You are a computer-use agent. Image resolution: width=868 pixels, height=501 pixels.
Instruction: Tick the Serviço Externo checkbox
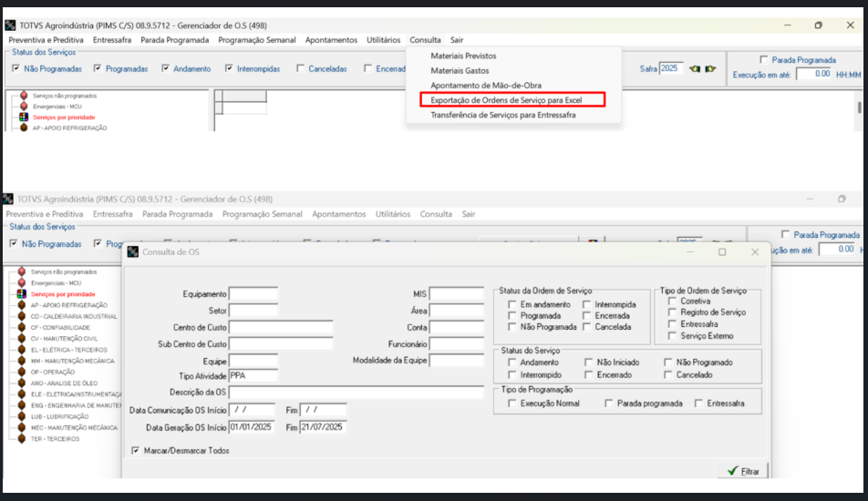672,336
